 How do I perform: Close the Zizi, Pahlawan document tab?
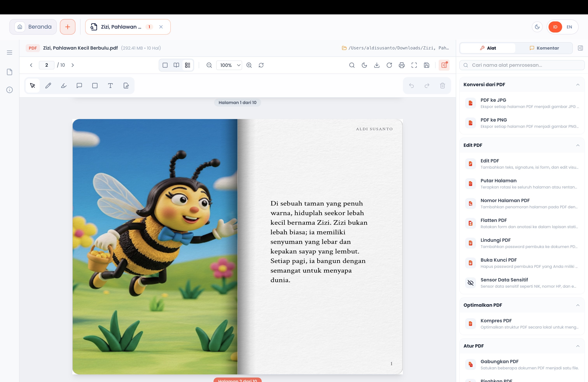[x=161, y=27]
